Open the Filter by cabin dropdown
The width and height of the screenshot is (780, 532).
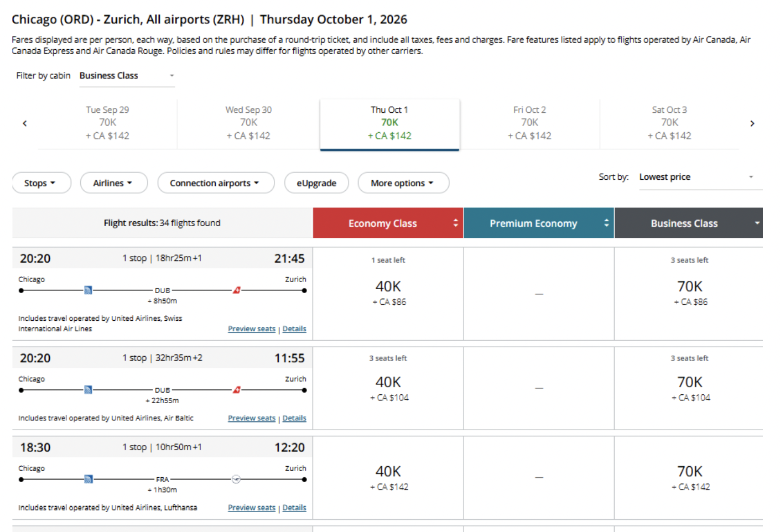[x=127, y=76]
